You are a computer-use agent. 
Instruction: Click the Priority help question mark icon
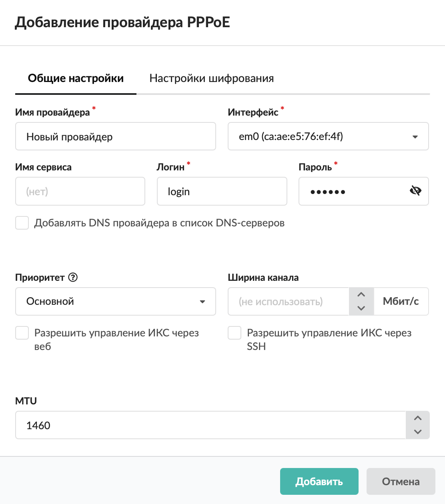73,277
